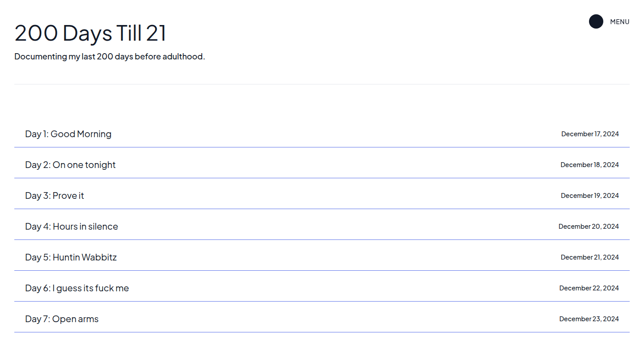
Task: Click the dark circle menu icon
Action: 596,21
